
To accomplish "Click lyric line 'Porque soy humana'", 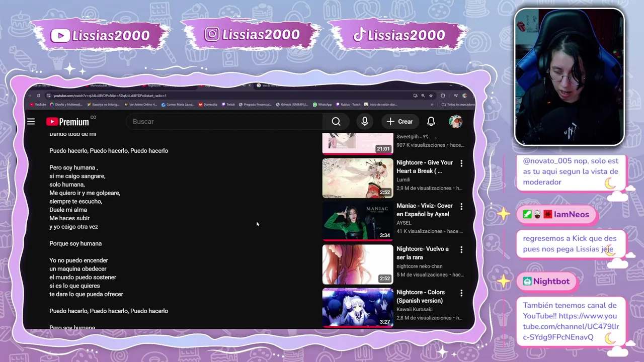I will point(75,243).
